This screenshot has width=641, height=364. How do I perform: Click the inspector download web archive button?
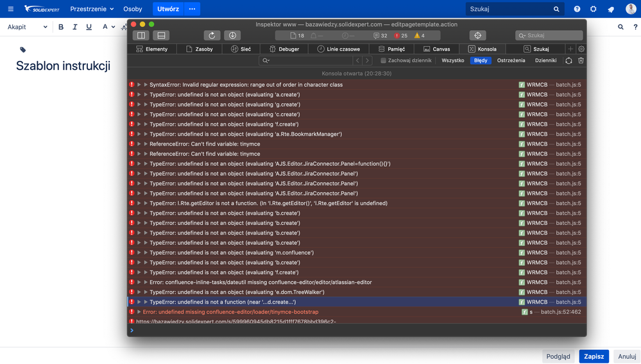(x=232, y=35)
